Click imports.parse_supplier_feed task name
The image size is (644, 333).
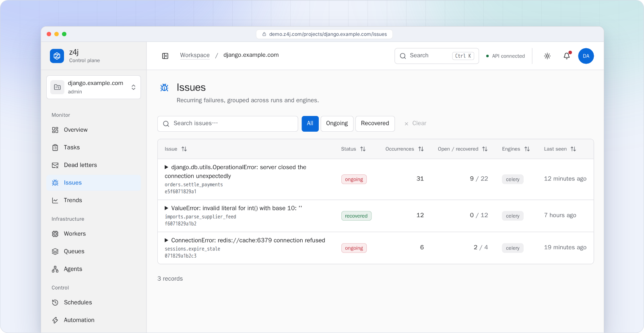click(x=200, y=217)
